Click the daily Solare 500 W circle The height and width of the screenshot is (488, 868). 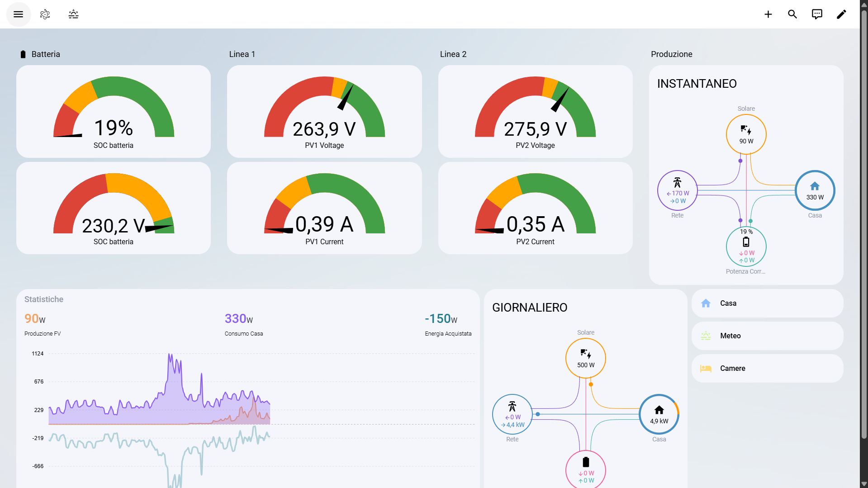[586, 358]
